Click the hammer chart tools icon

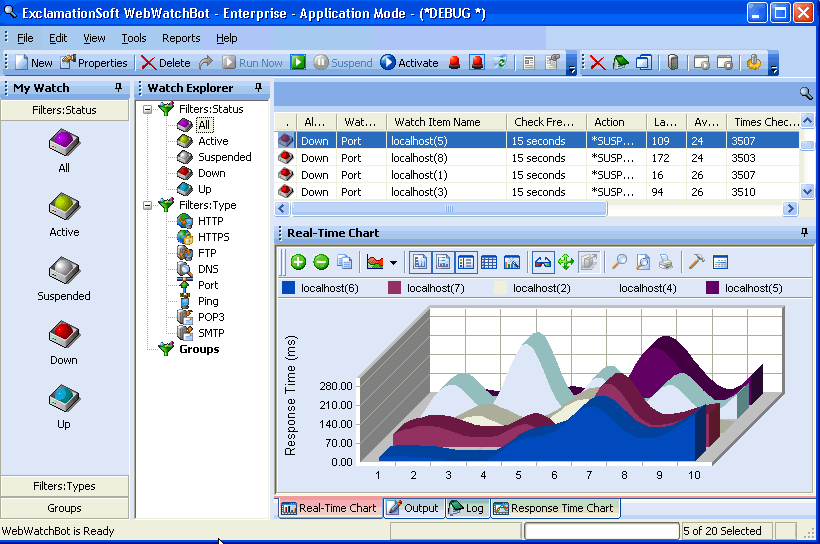[697, 262]
